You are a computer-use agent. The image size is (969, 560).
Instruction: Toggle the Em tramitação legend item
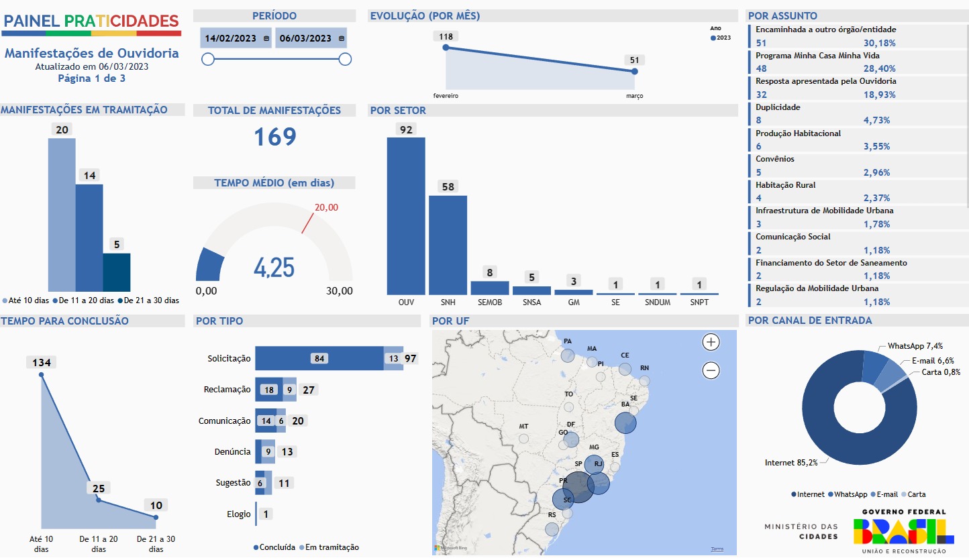pos(329,547)
